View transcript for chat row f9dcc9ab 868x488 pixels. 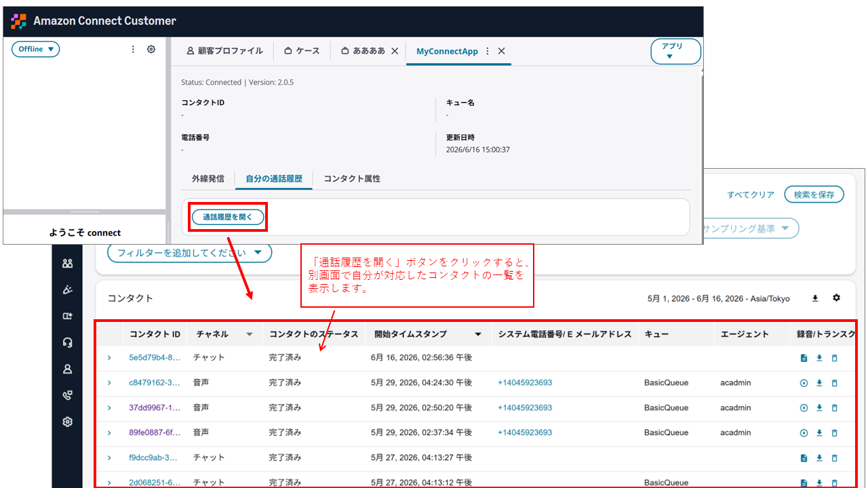(804, 458)
